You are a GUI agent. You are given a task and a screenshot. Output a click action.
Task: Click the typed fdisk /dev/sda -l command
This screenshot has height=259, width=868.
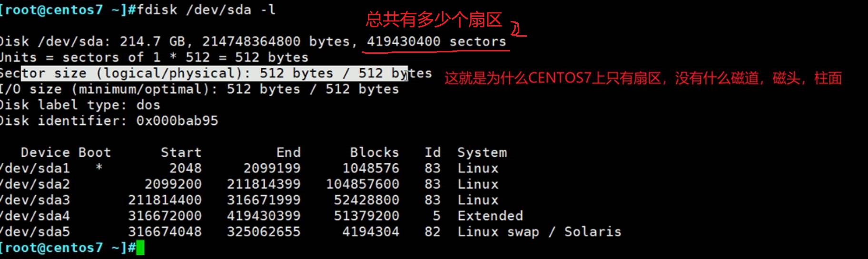pos(206,10)
